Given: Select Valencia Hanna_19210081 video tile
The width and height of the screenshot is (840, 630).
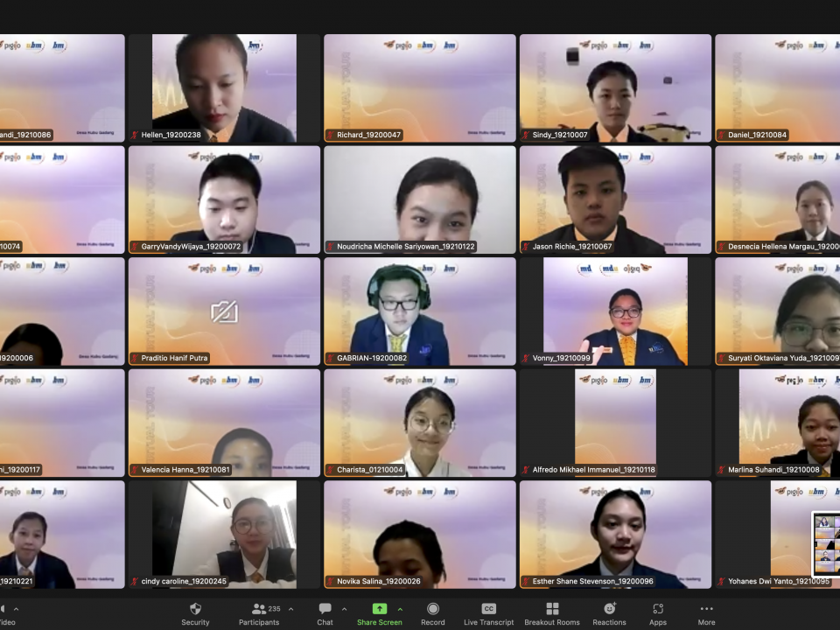Looking at the screenshot, I should point(224,423).
